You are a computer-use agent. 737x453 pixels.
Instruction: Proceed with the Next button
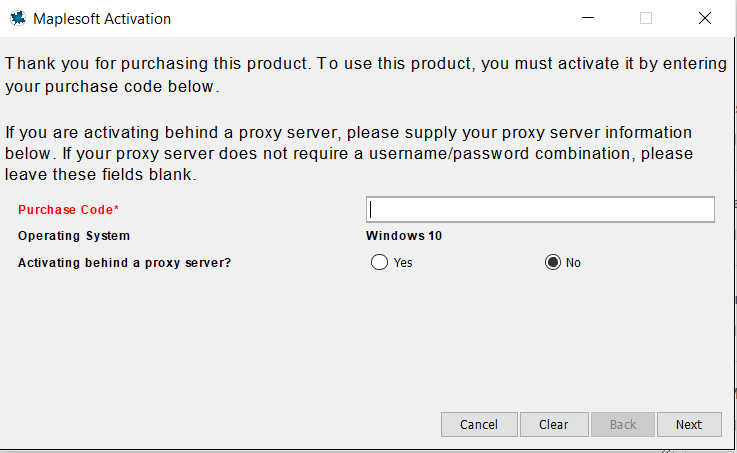coord(688,424)
